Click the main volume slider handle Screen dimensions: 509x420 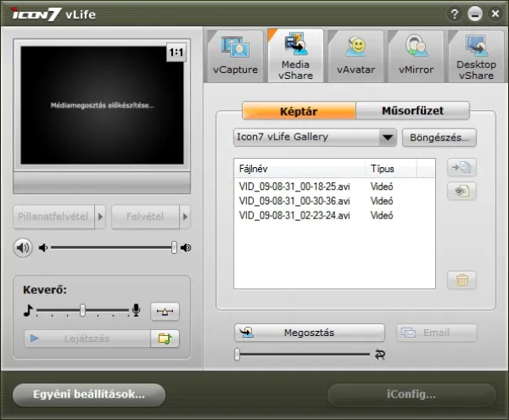[175, 247]
